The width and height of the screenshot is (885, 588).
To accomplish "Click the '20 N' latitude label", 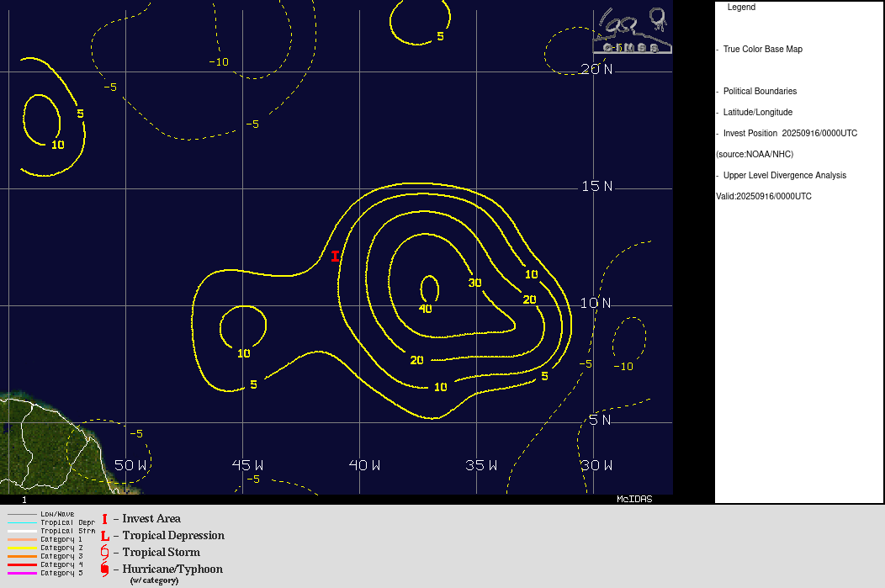I will (x=596, y=69).
